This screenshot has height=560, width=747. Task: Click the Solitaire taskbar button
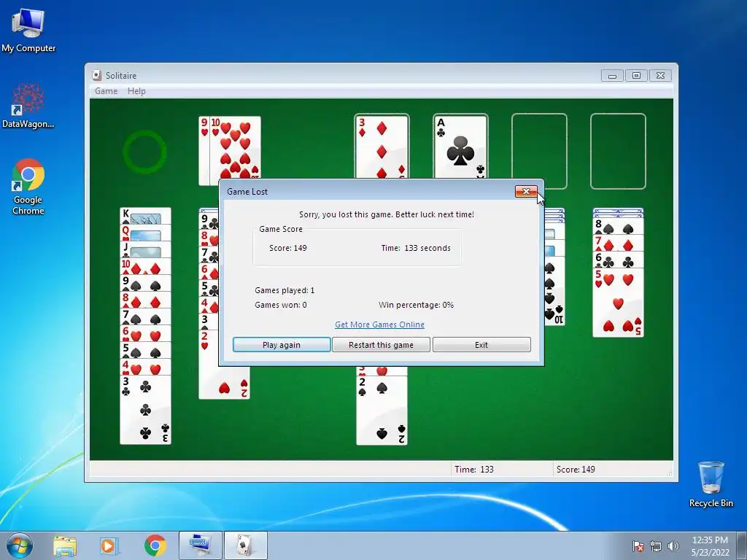point(245,545)
